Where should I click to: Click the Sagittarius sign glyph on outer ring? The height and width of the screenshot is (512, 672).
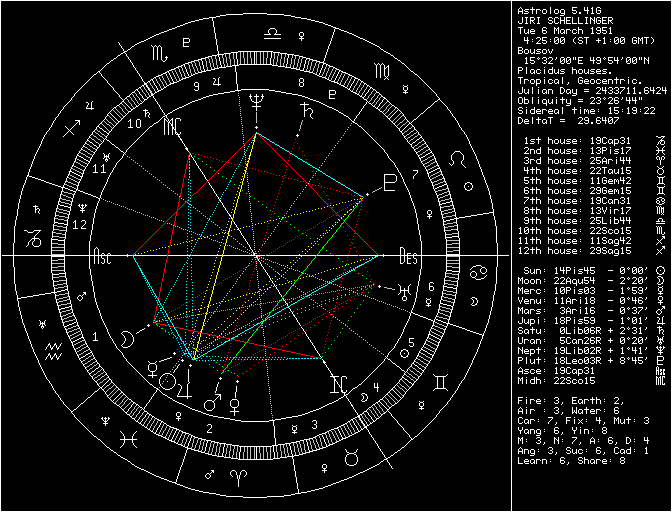(x=72, y=129)
